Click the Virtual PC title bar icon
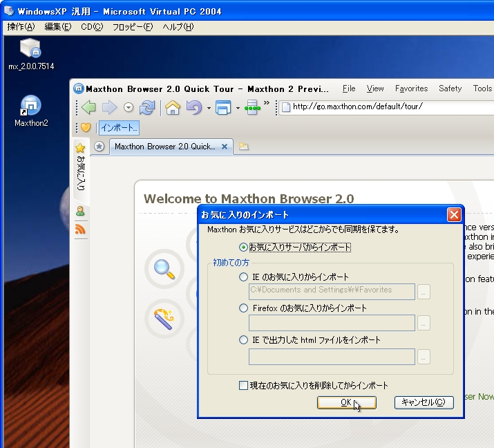This screenshot has height=448, width=494. (x=9, y=11)
